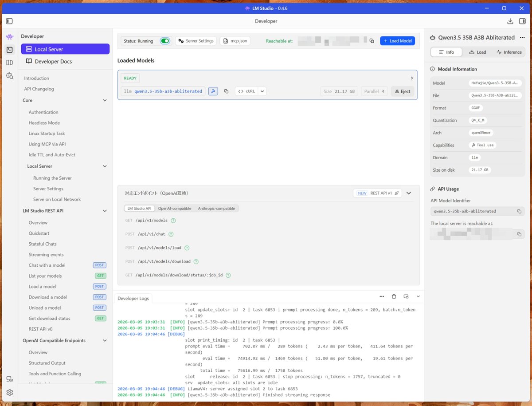This screenshot has height=406, width=532.
Task: Collapse the supported endpoints panel chevron
Action: tap(409, 193)
